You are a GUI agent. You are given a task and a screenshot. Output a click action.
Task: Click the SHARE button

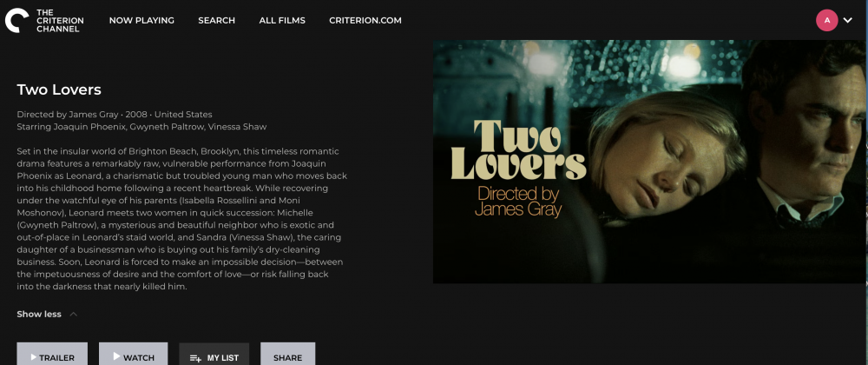click(288, 355)
